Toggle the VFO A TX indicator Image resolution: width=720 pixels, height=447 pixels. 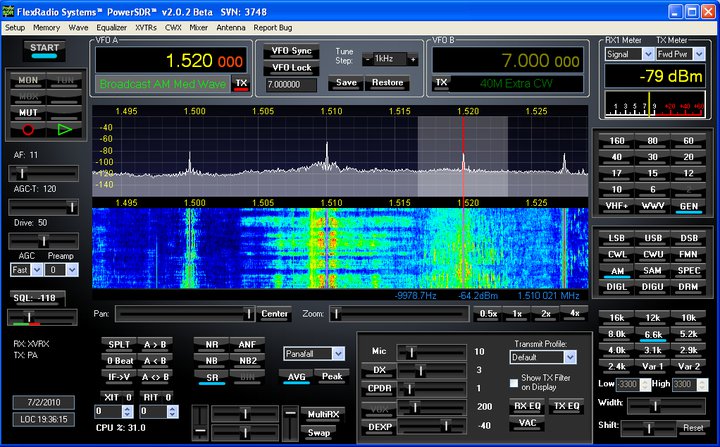click(242, 84)
